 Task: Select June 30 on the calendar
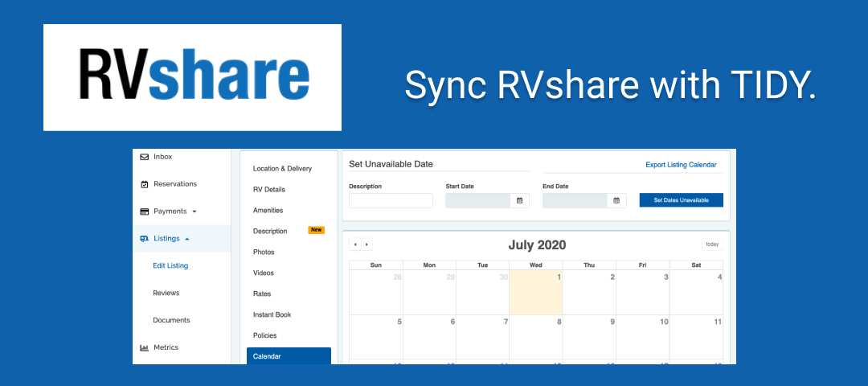pyautogui.click(x=483, y=293)
